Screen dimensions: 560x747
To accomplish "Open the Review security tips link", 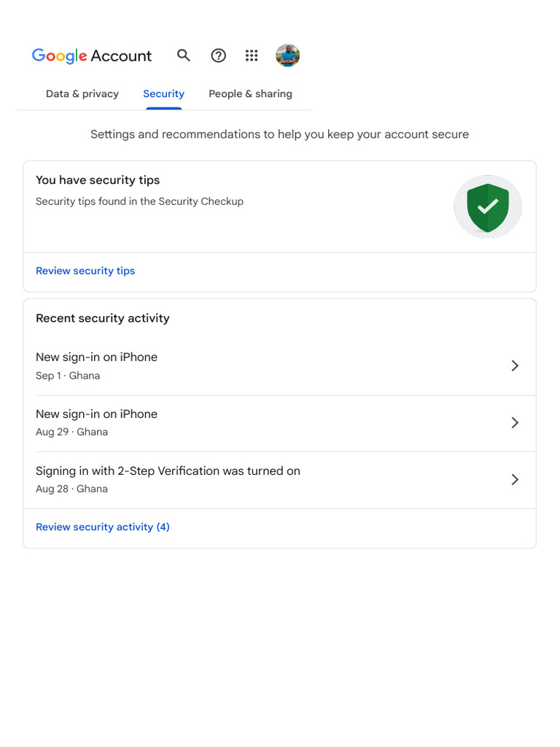I will [85, 271].
